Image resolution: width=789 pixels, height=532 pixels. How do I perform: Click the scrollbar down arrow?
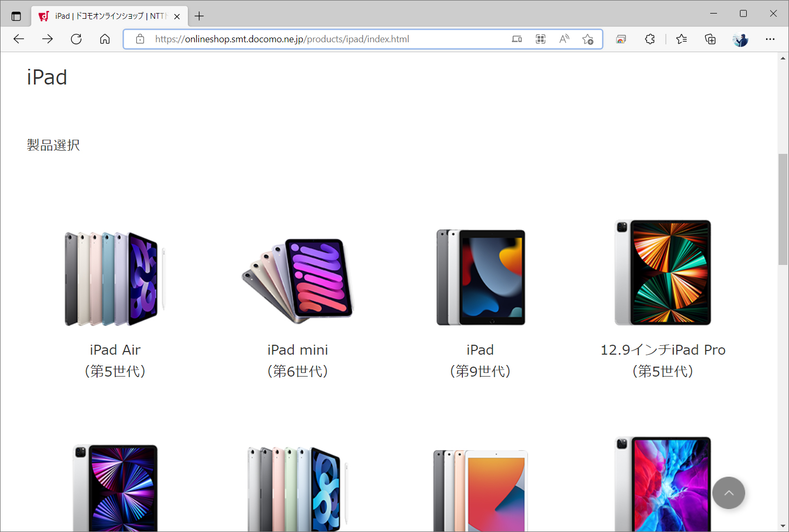tap(783, 526)
